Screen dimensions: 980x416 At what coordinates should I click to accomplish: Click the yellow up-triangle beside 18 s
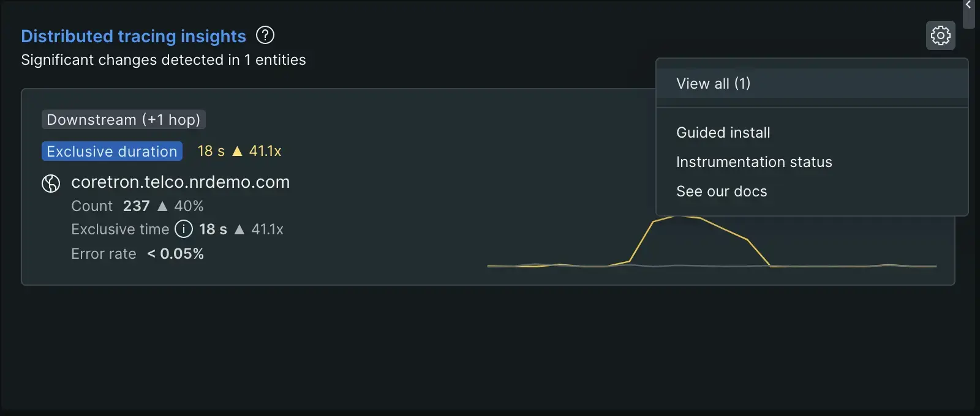coord(238,151)
